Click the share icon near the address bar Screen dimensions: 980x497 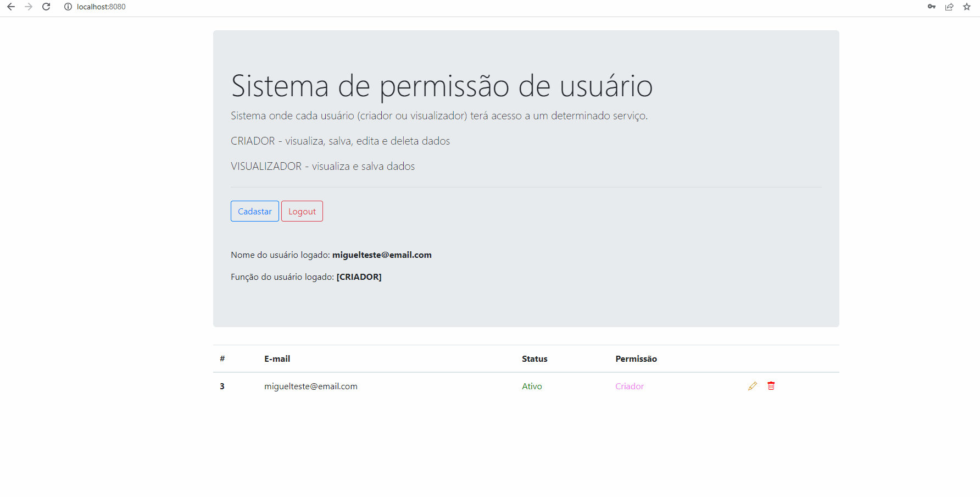(x=949, y=7)
